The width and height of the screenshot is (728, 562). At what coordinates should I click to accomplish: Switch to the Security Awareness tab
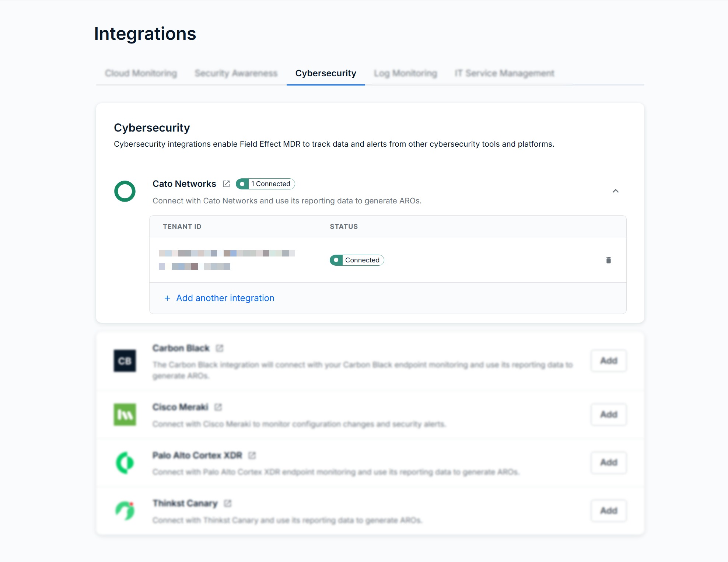pyautogui.click(x=236, y=73)
